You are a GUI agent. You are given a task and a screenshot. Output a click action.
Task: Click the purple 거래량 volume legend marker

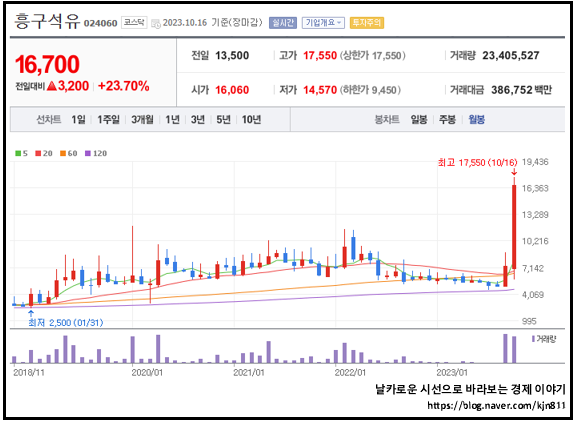click(x=533, y=339)
